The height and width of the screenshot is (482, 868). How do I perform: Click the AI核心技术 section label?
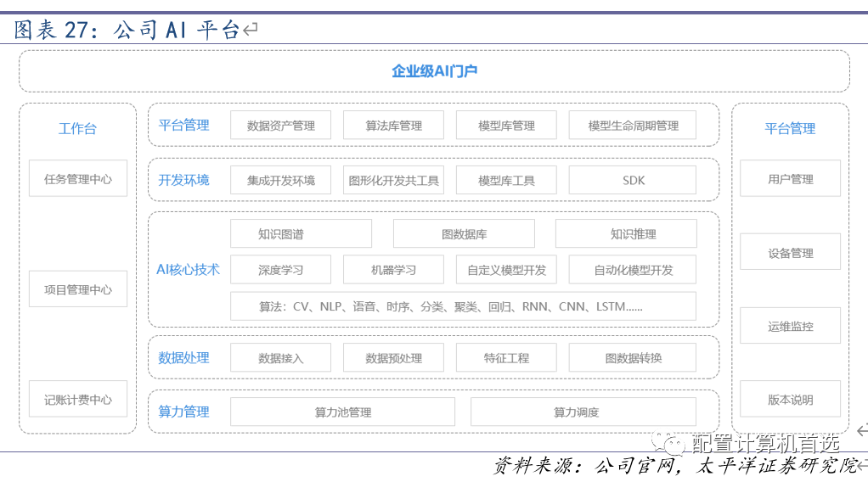189,270
